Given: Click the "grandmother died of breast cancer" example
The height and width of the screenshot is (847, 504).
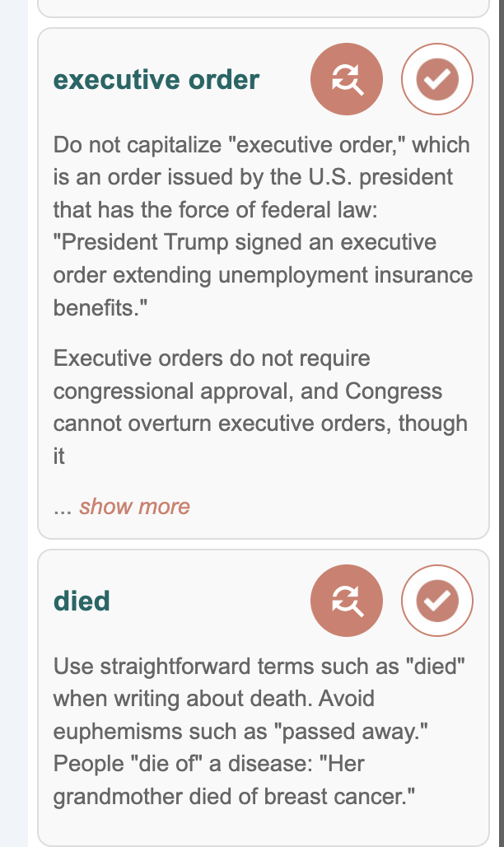Looking at the screenshot, I should coord(233,796).
